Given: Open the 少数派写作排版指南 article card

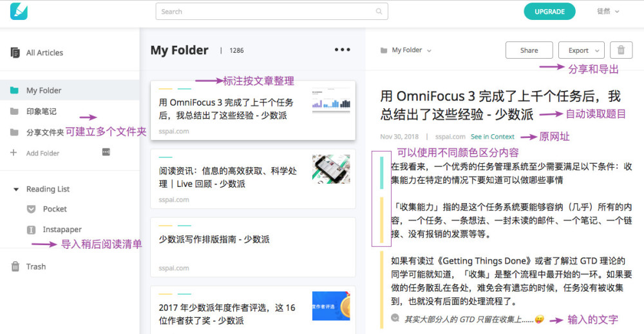Looking at the screenshot, I should (253, 247).
